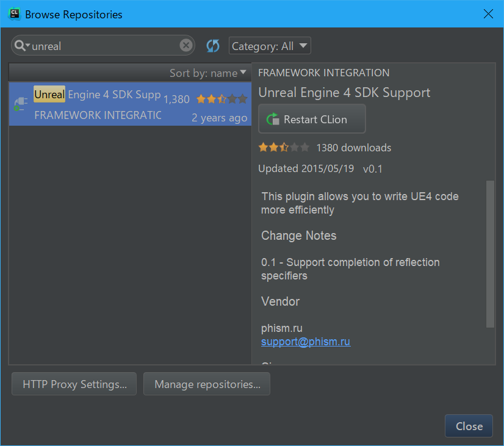Click the '1380 downloads' text
The image size is (504, 446).
click(x=353, y=148)
